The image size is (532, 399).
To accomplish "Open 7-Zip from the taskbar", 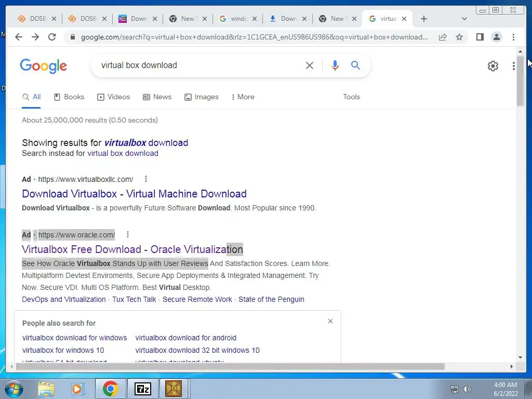I will 142,389.
